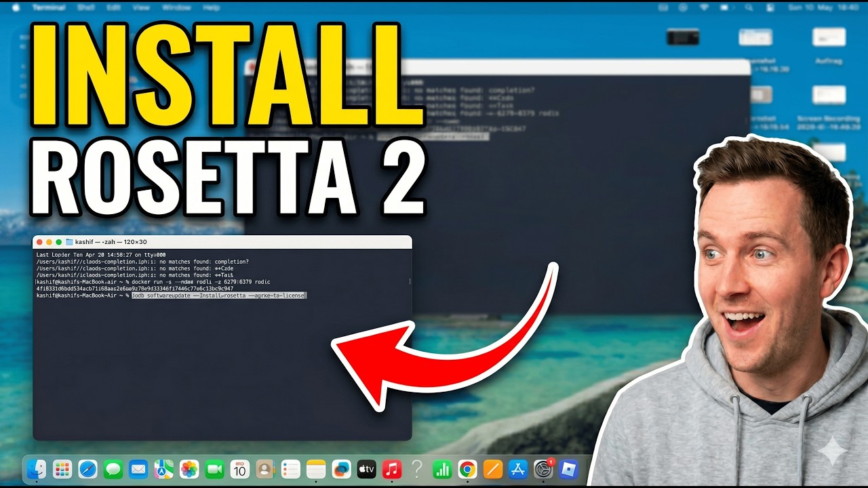
Task: Click the question-mark placeholder Dock icon
Action: pos(417,468)
